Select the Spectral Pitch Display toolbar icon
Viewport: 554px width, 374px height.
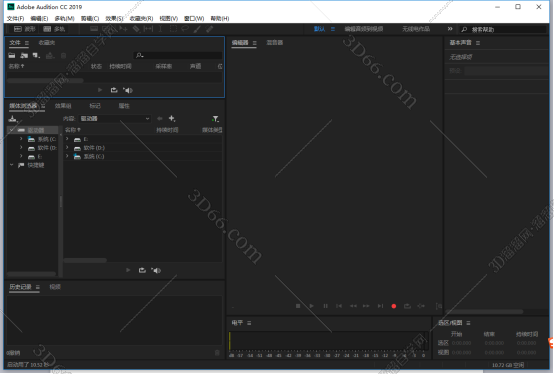click(106, 29)
